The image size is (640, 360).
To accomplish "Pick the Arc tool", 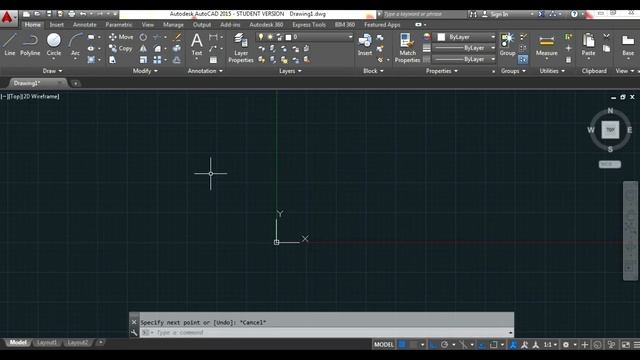I will click(76, 44).
